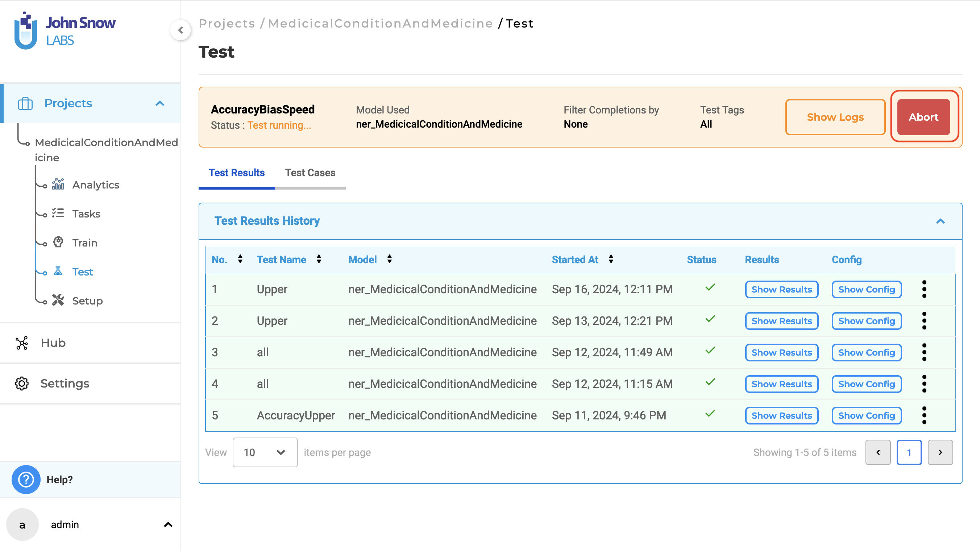980x551 pixels.
Task: Sort table by Started At arrows
Action: pyautogui.click(x=611, y=259)
